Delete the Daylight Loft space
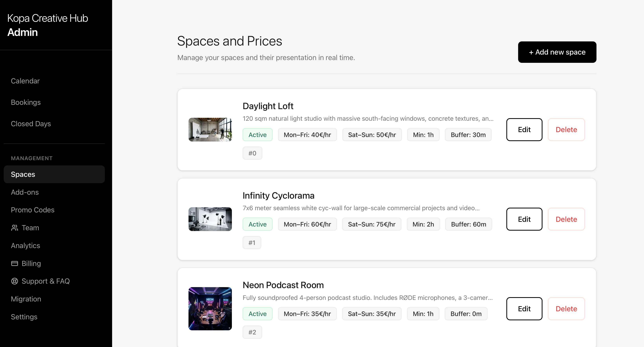Viewport: 644px width, 347px height. tap(566, 129)
